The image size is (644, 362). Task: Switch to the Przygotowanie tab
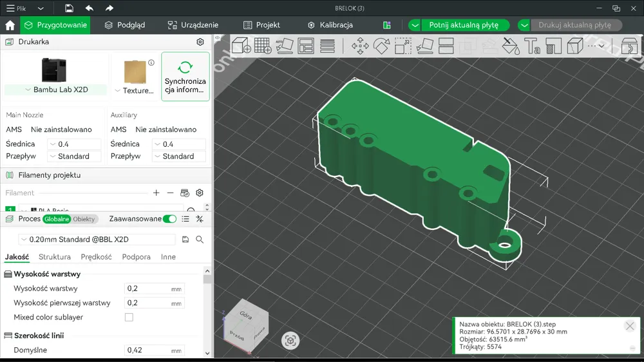tap(55, 25)
